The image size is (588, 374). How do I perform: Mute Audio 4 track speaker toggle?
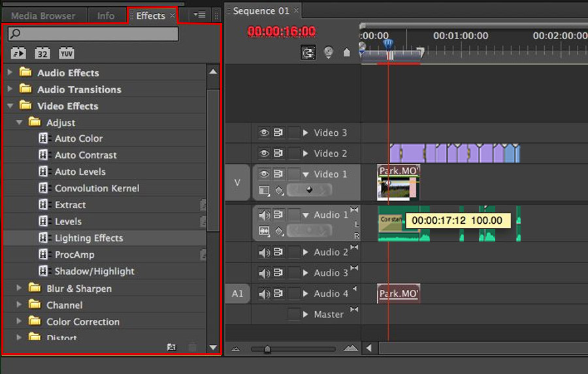click(264, 294)
